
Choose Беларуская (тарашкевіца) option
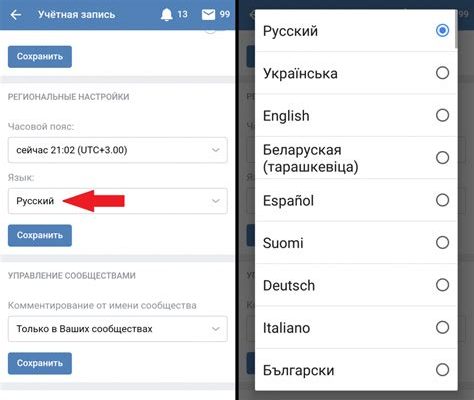pyautogui.click(x=356, y=158)
